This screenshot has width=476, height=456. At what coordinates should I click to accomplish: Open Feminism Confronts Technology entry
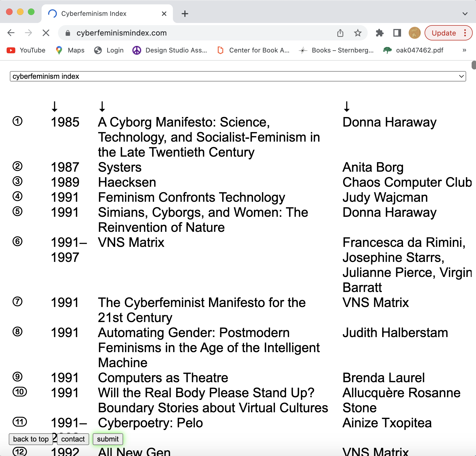click(191, 197)
